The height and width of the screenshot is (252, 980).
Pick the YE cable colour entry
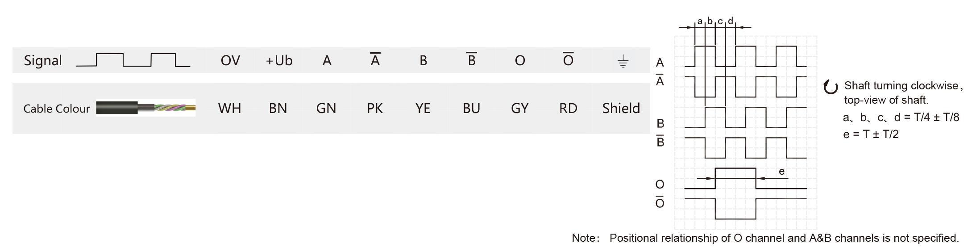tap(423, 108)
